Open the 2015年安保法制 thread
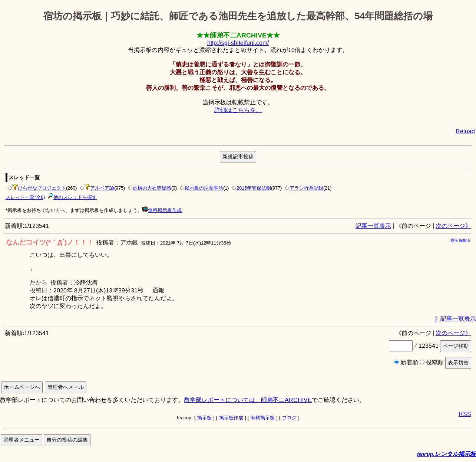The image size is (476, 462). click(254, 188)
